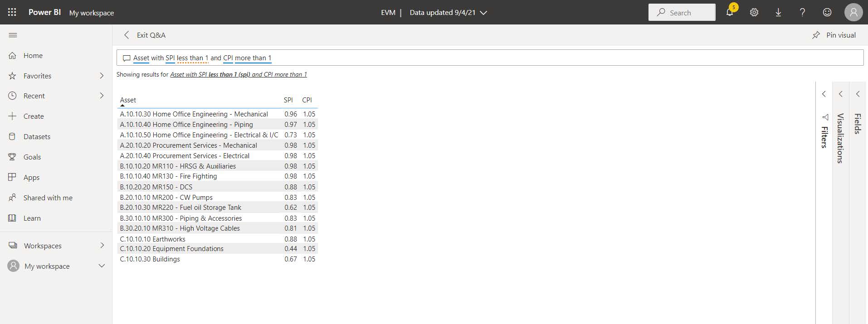The width and height of the screenshot is (868, 324).
Task: Click the Workspaces monitor icon
Action: pos(12,246)
